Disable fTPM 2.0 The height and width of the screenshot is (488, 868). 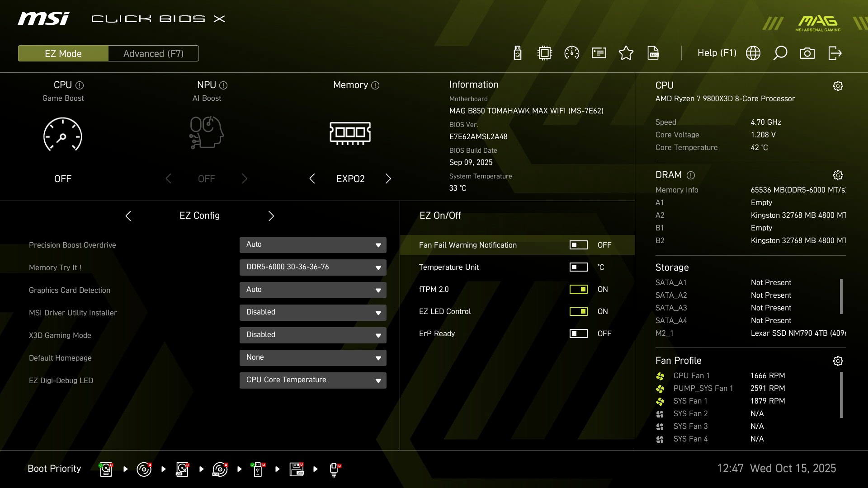579,289
